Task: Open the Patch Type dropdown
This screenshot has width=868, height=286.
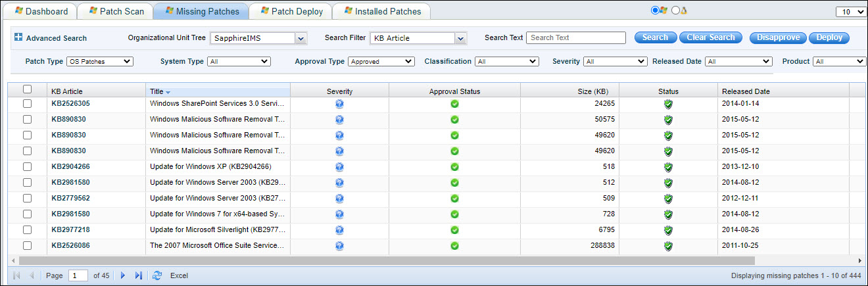Action: pos(99,61)
